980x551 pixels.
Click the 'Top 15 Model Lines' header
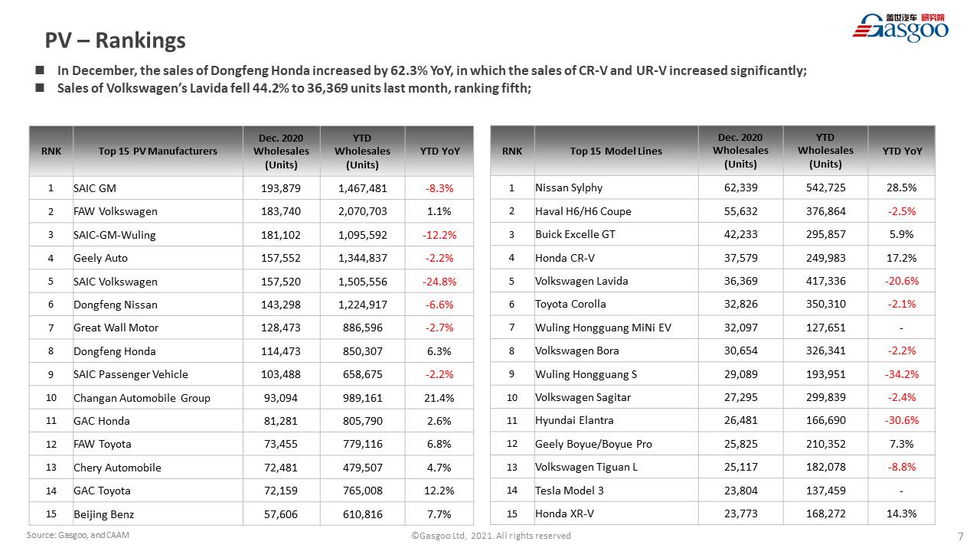pos(616,151)
